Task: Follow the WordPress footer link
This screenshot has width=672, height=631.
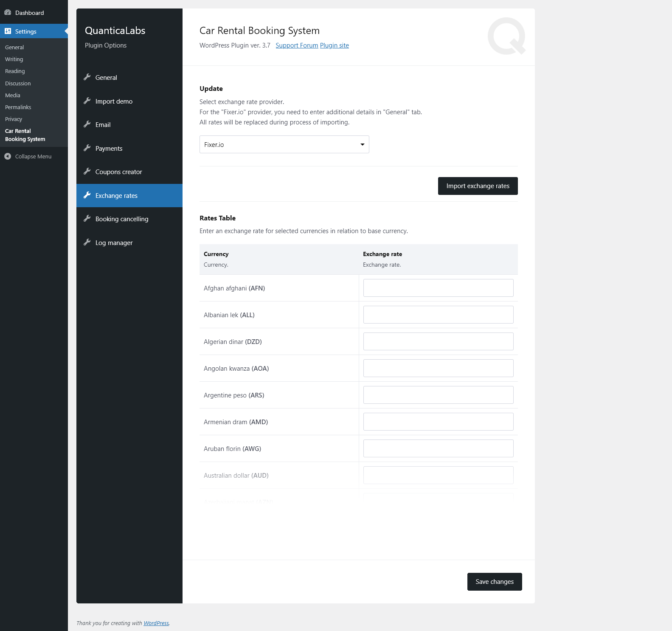Action: click(x=156, y=623)
